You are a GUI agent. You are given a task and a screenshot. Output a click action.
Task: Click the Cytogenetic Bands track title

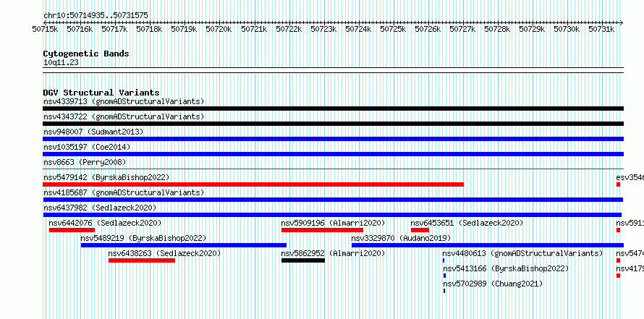coord(86,54)
